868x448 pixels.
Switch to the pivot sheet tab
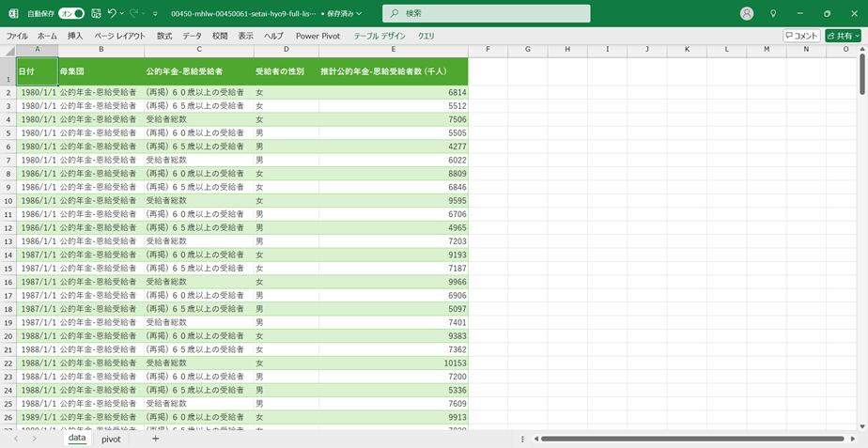[111, 439]
